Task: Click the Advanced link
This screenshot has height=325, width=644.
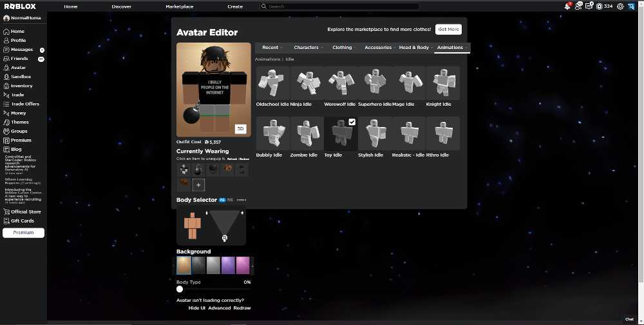Action: tap(220, 308)
